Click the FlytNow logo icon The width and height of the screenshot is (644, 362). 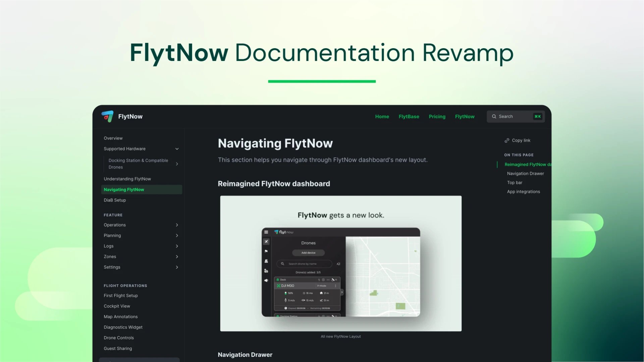[x=107, y=116]
